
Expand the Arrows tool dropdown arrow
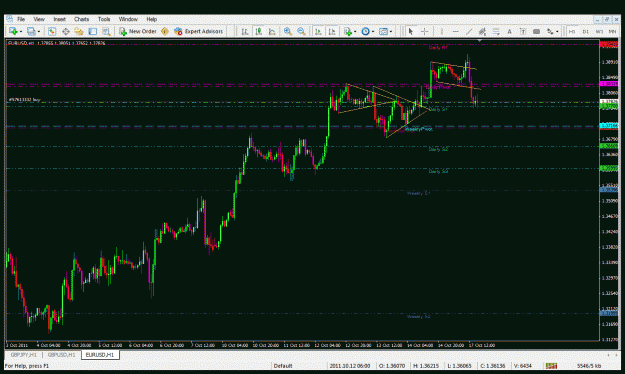coord(557,31)
